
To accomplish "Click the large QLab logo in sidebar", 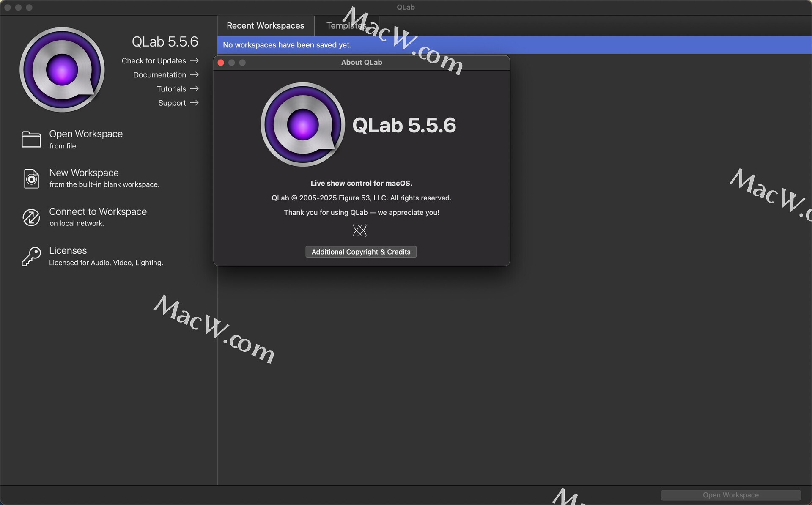I will pos(62,70).
